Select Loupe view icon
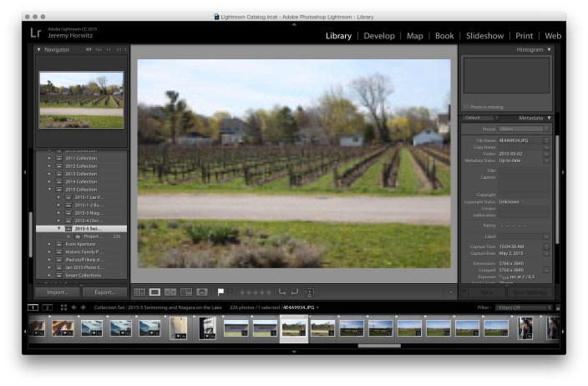The height and width of the screenshot is (386, 588). click(x=155, y=292)
